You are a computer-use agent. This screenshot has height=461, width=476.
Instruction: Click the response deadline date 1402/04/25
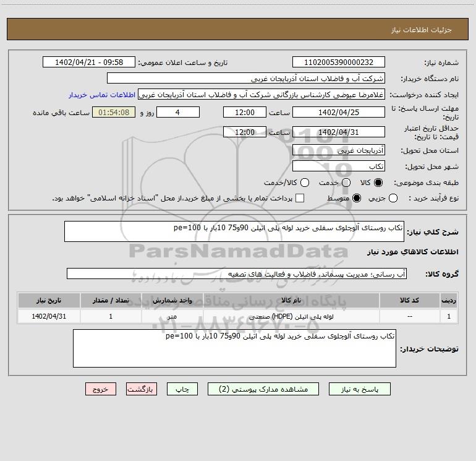(339, 112)
